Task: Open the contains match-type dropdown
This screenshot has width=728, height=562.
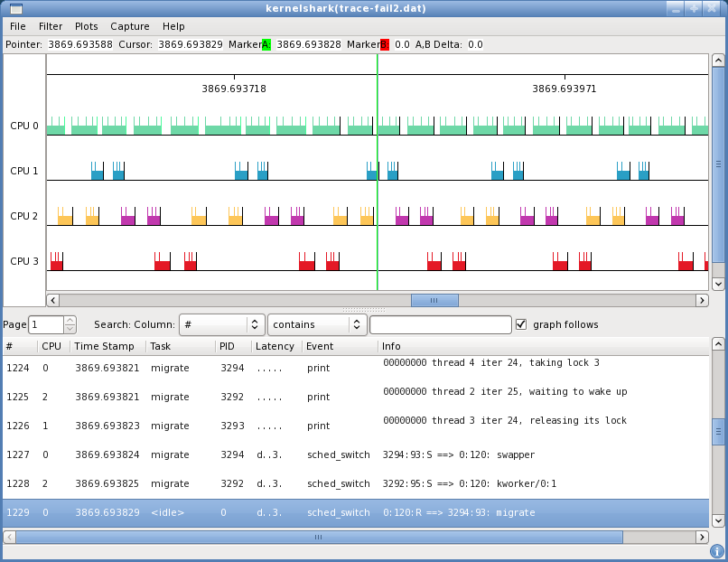Action: click(x=317, y=324)
